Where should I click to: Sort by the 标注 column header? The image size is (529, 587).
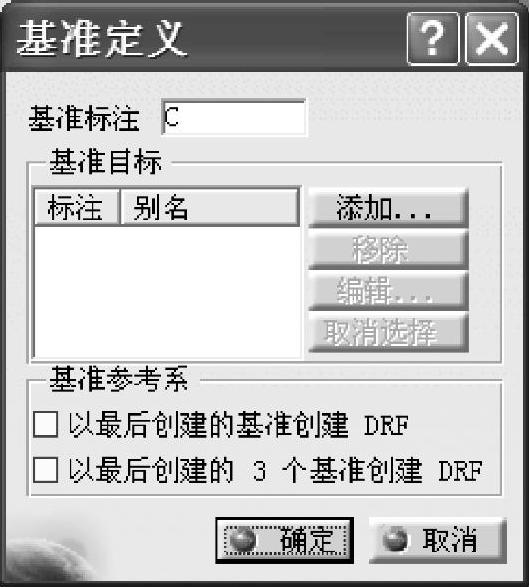pyautogui.click(x=77, y=207)
